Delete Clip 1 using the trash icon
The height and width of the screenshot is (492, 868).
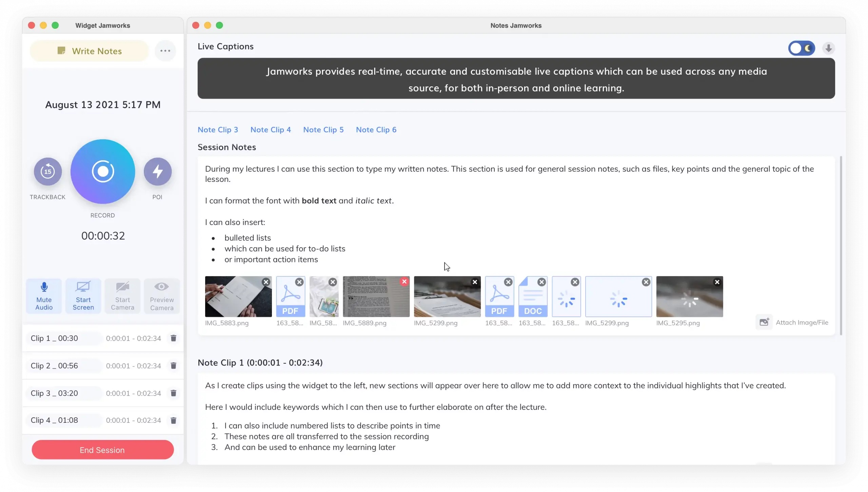click(x=173, y=338)
